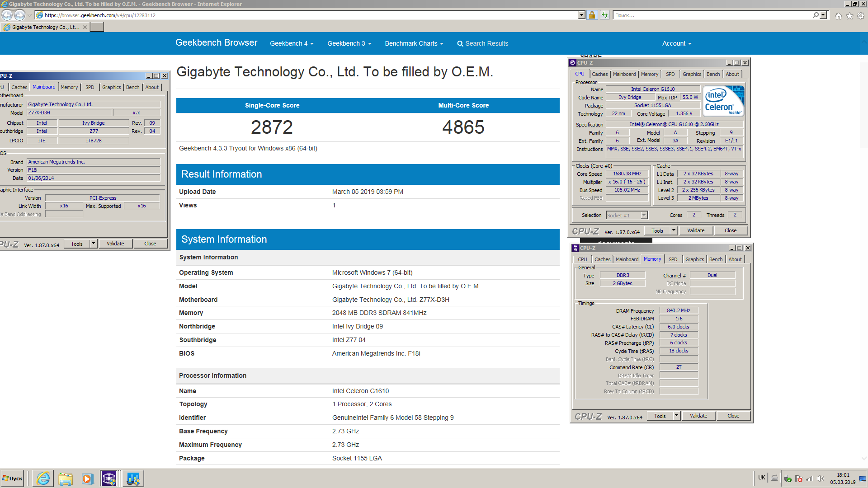Viewport: 868px width, 488px height.
Task: Open the IE Home icon
Action: coord(839,16)
